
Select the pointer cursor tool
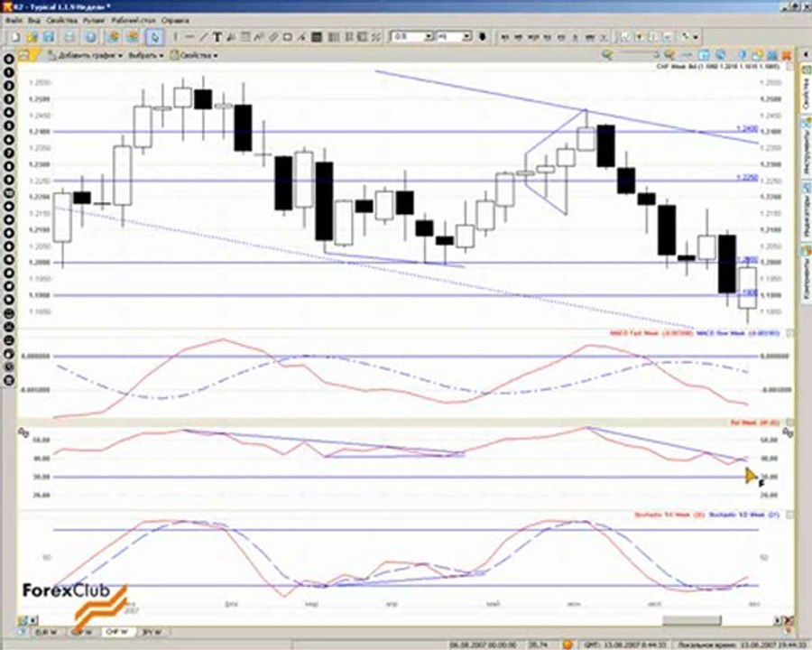click(155, 37)
